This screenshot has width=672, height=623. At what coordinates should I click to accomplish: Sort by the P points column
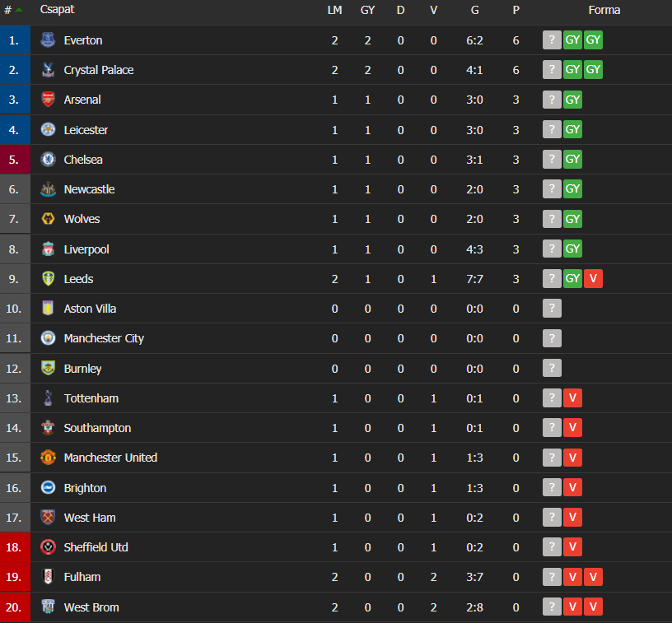516,10
